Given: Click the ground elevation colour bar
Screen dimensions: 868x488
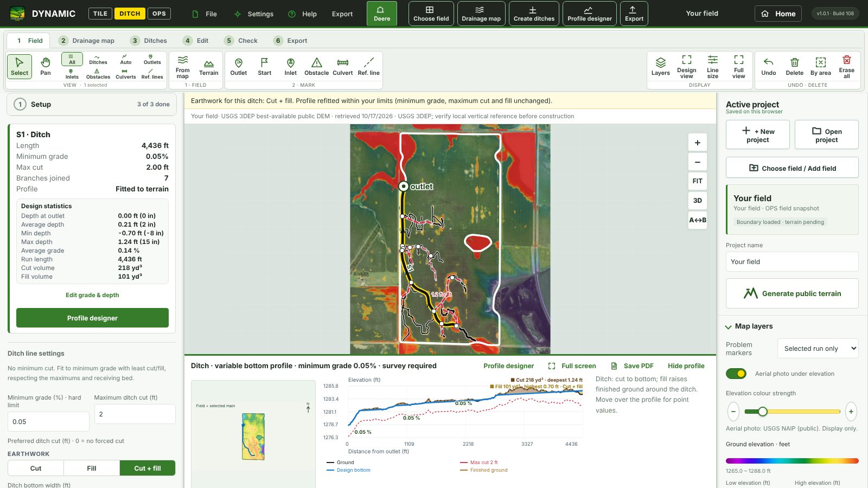Looking at the screenshot, I should pyautogui.click(x=792, y=461).
